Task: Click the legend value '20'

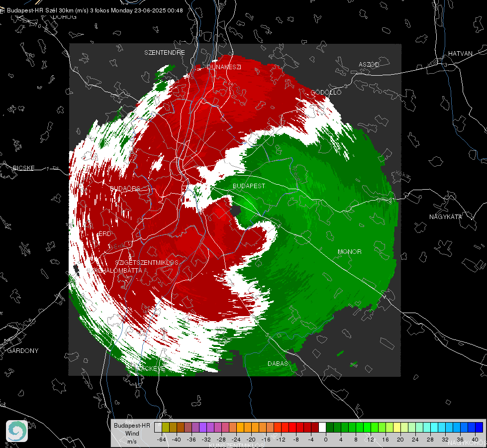Action: pyautogui.click(x=400, y=440)
